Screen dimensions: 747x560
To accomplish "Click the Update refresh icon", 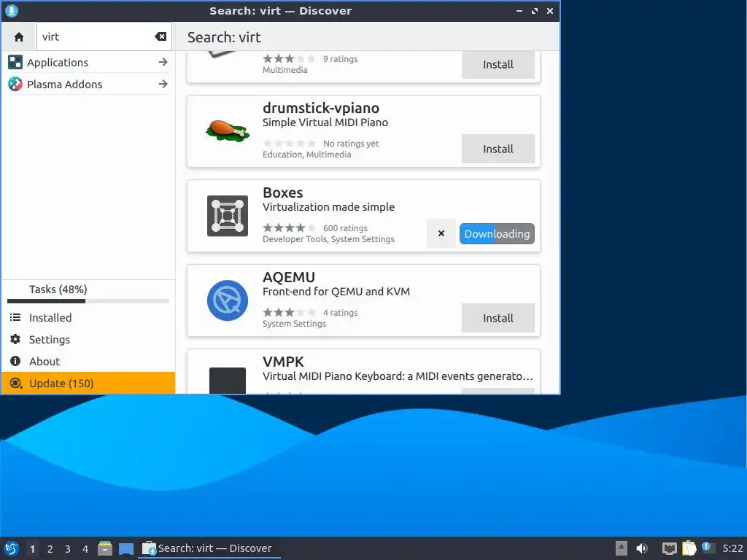I will 15,384.
